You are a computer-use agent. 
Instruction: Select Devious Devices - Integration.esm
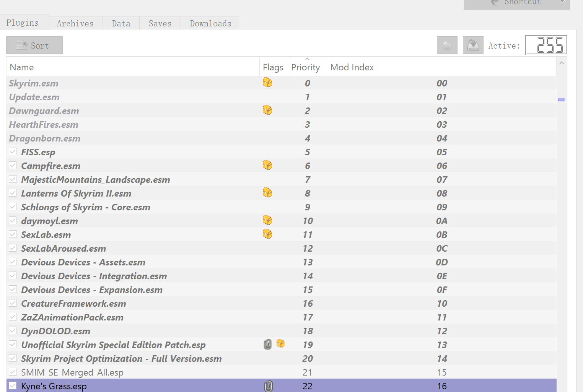[94, 276]
